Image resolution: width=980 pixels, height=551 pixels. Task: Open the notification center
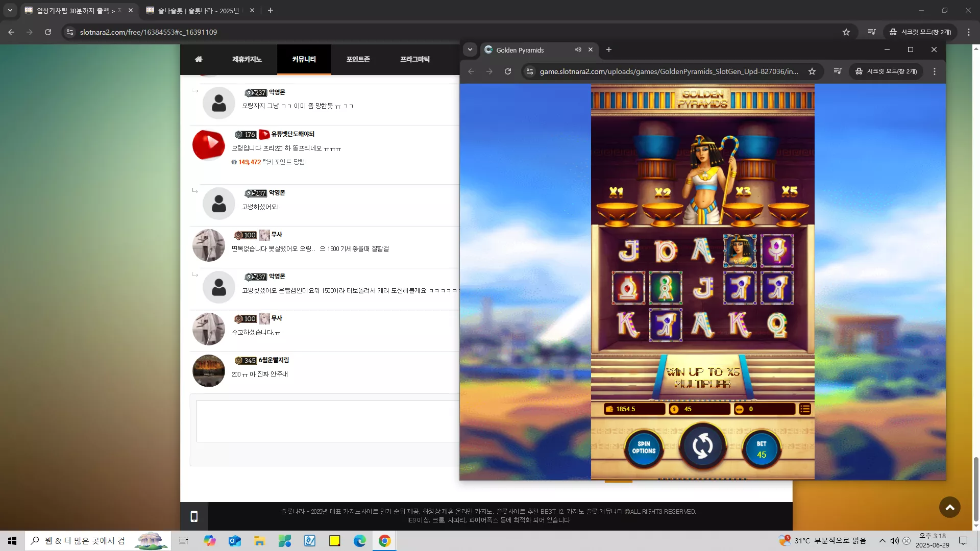963,541
